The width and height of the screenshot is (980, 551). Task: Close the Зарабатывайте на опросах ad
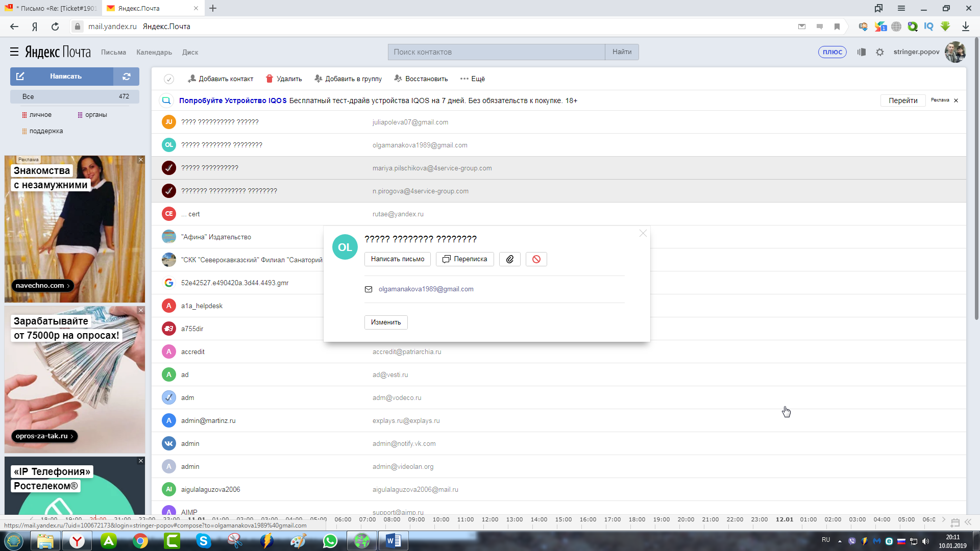coord(141,310)
